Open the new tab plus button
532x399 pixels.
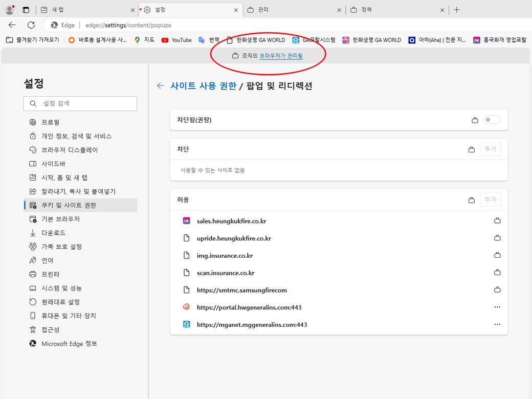(457, 10)
